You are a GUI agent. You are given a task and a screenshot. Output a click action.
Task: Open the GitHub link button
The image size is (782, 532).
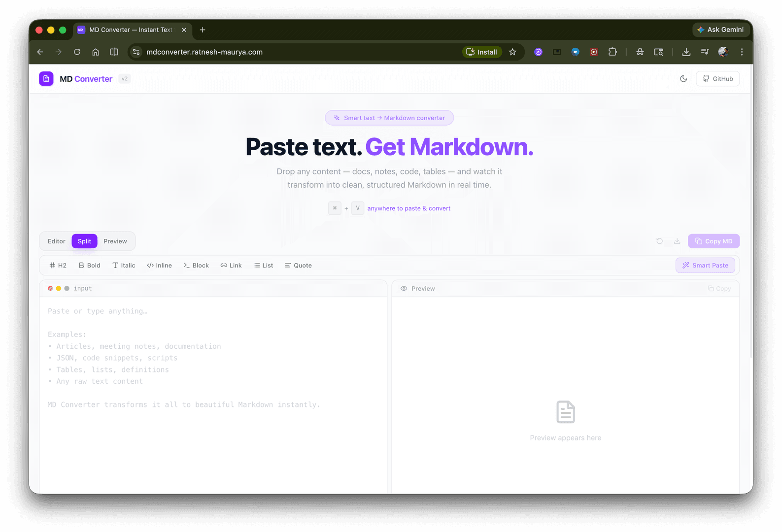pyautogui.click(x=717, y=79)
